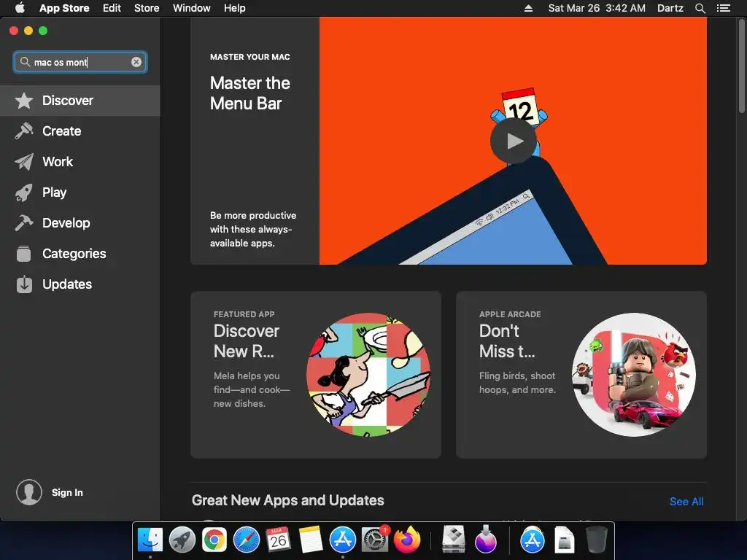This screenshot has width=747, height=560.
Task: Open the disk installer app in Dock
Action: (454, 539)
